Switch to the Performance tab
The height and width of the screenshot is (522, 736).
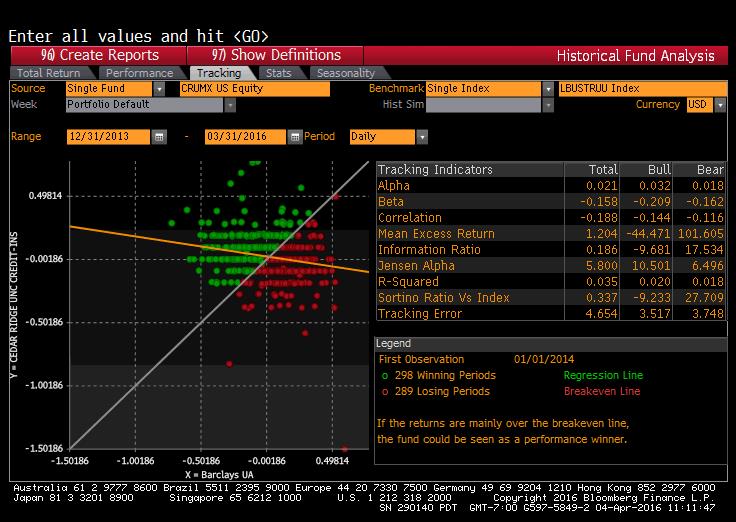pos(139,73)
